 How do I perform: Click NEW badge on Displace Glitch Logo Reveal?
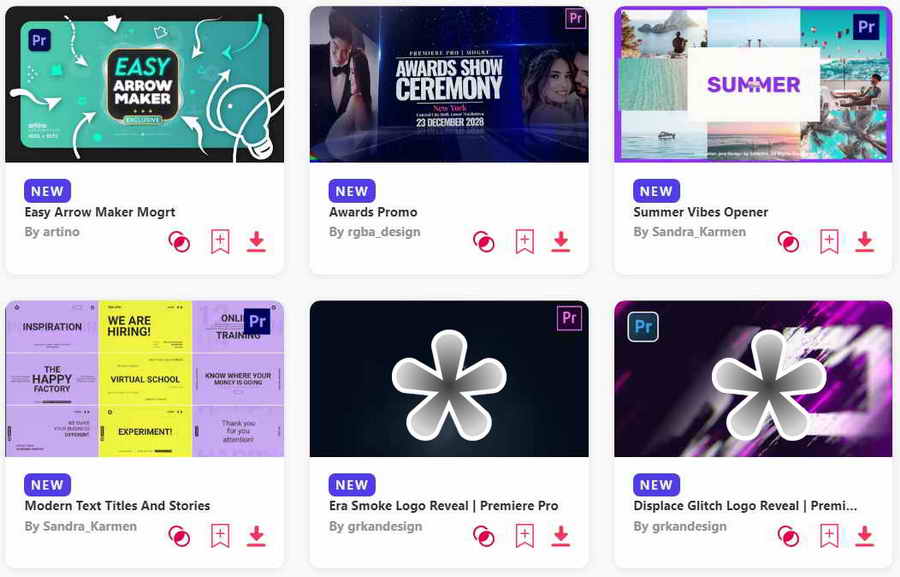[x=656, y=485]
